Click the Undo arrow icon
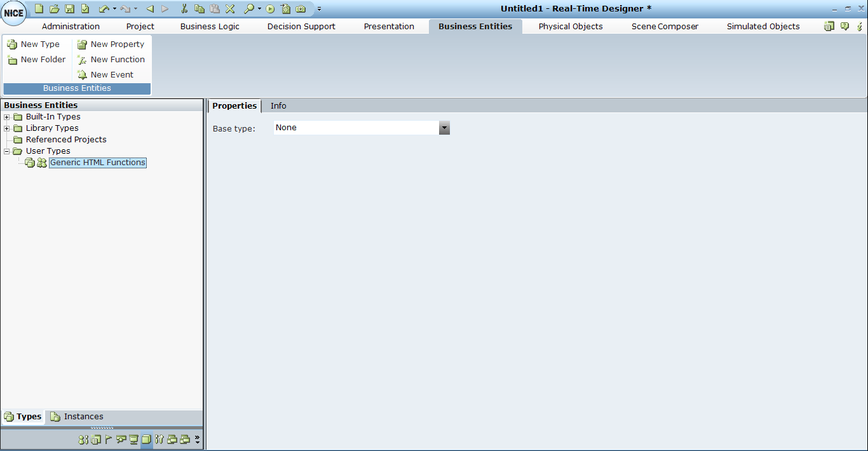The width and height of the screenshot is (868, 451). [x=104, y=9]
